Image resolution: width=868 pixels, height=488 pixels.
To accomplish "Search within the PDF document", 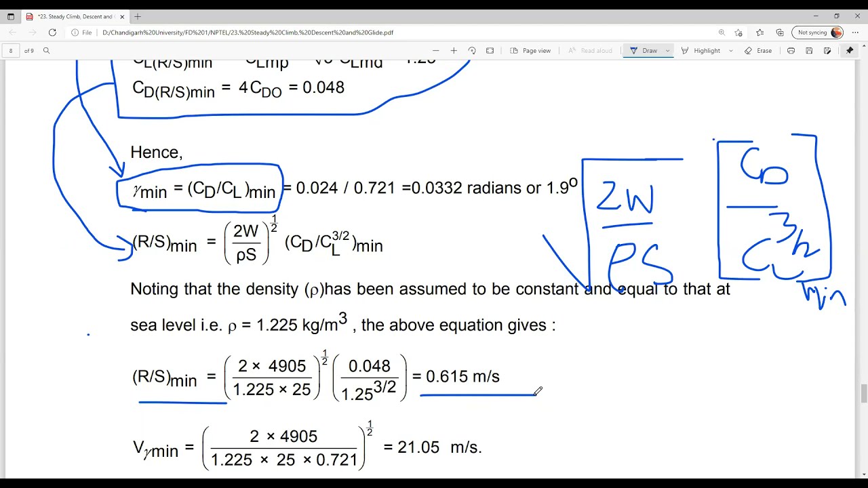I will tap(46, 51).
